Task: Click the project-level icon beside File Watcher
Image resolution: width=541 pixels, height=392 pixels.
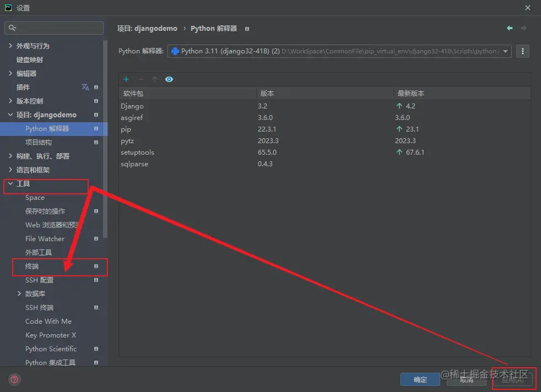Action: pos(96,238)
